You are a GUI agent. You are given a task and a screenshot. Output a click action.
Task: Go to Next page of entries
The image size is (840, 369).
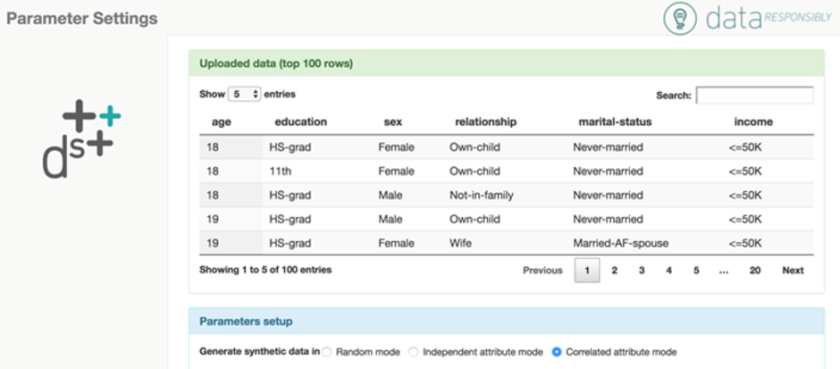click(793, 270)
